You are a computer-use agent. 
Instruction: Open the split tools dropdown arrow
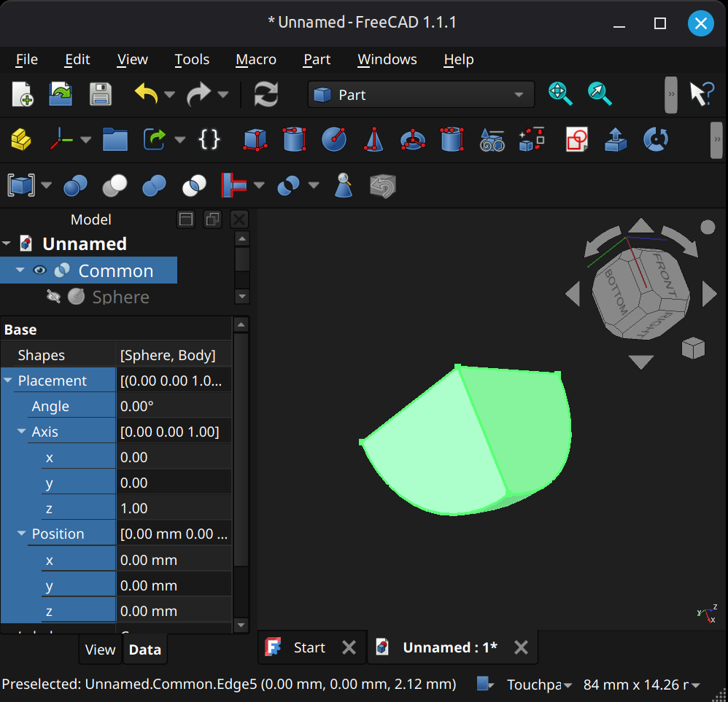click(314, 186)
